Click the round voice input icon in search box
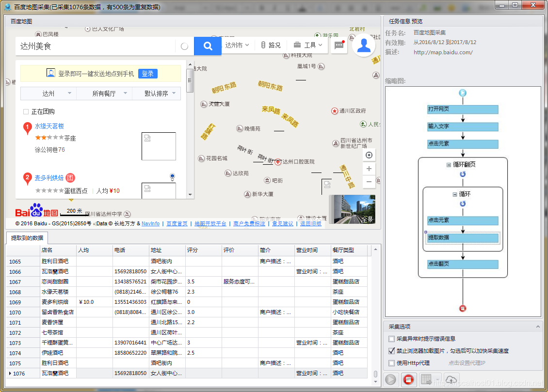 click(185, 46)
